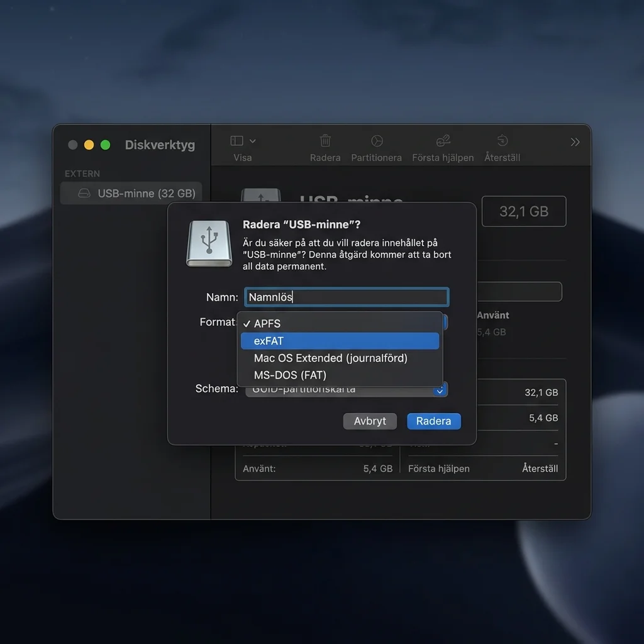Pick Mac OS Extended (journalförd) format
644x644 pixels.
point(340,358)
